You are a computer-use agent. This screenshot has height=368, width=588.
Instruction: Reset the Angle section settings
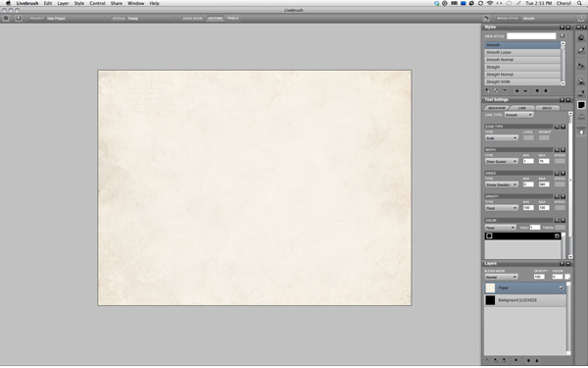[x=557, y=173]
